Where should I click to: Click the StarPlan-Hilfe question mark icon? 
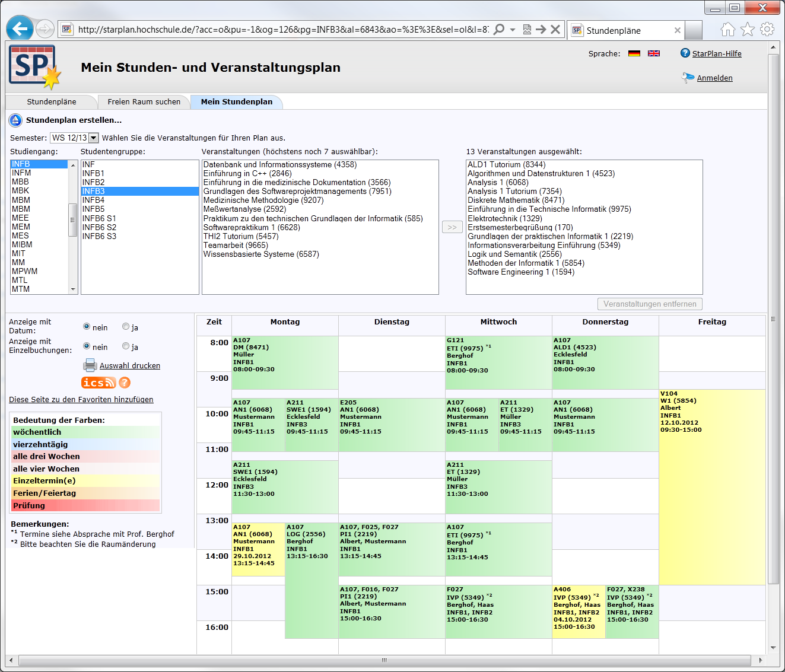pyautogui.click(x=685, y=53)
